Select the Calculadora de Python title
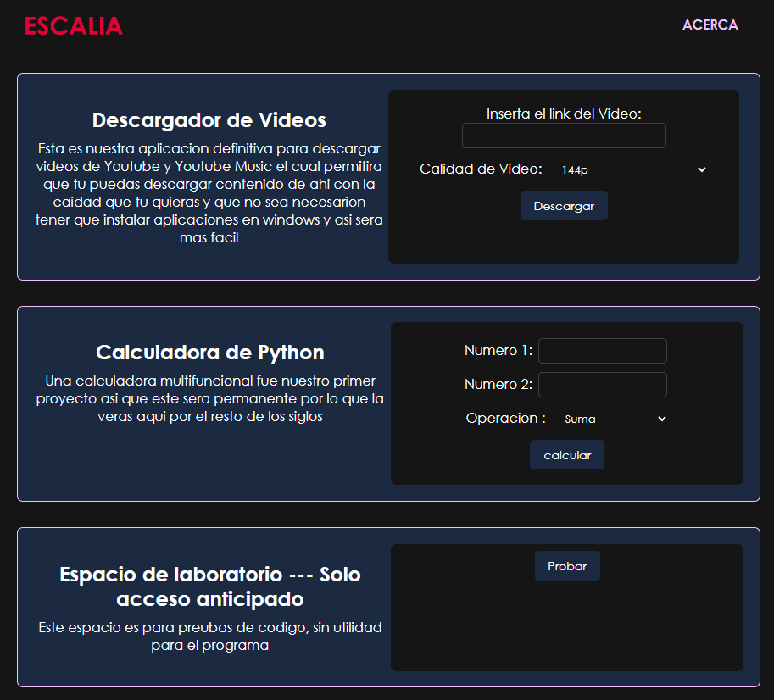 tap(209, 353)
